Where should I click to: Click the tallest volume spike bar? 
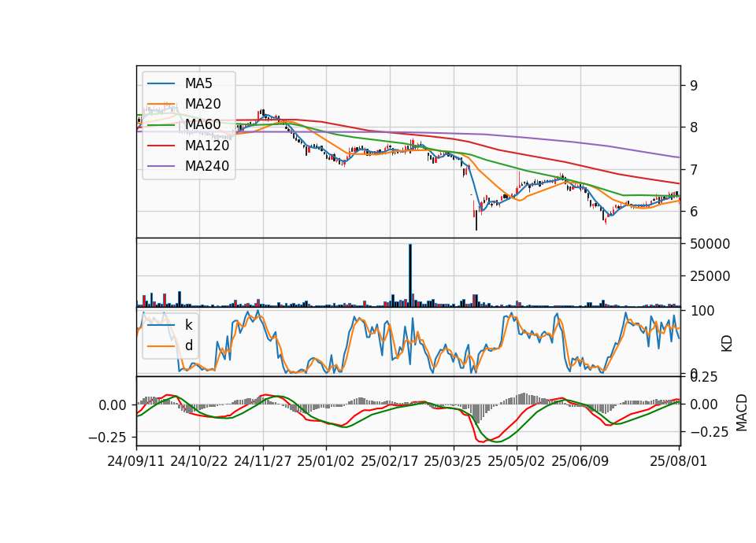tap(410, 275)
